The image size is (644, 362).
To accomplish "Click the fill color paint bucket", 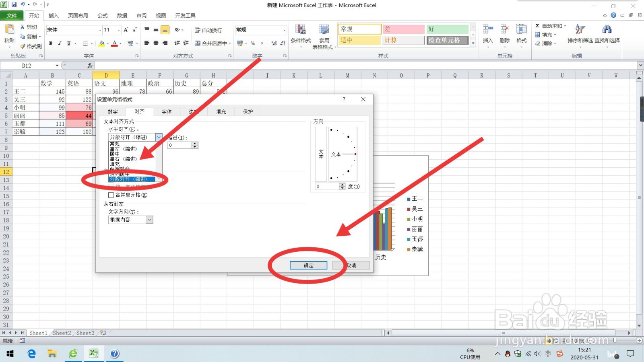I will pos(102,43).
